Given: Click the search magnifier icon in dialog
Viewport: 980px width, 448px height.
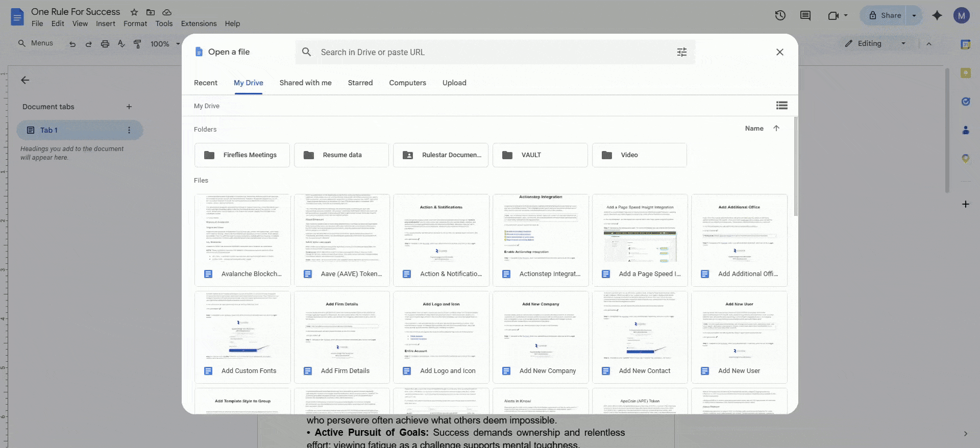Looking at the screenshot, I should (x=307, y=52).
